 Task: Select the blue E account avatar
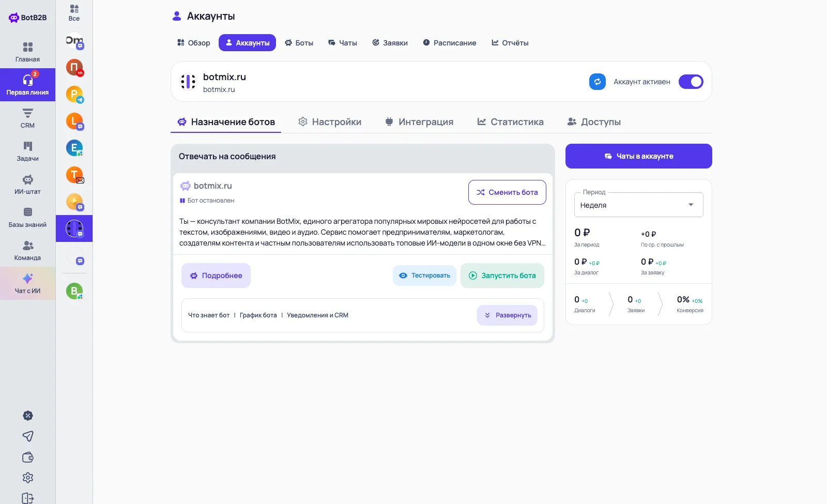[x=74, y=148]
